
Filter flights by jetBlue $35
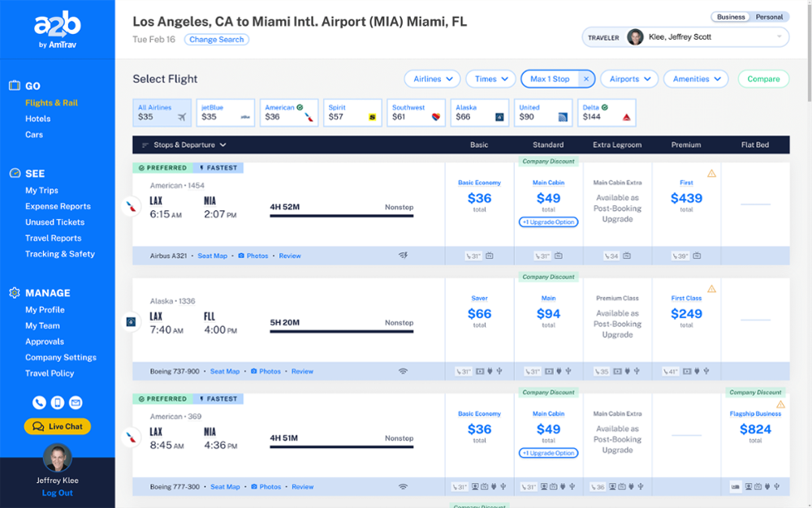(x=225, y=113)
